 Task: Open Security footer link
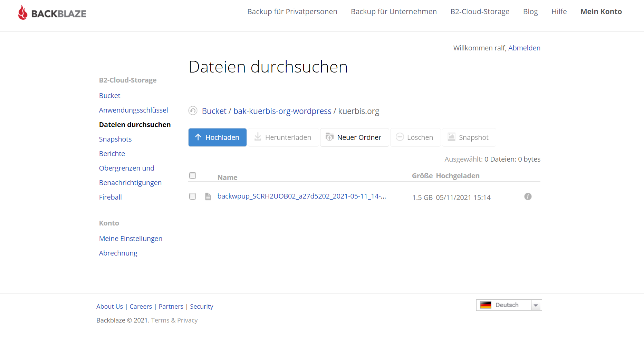201,307
